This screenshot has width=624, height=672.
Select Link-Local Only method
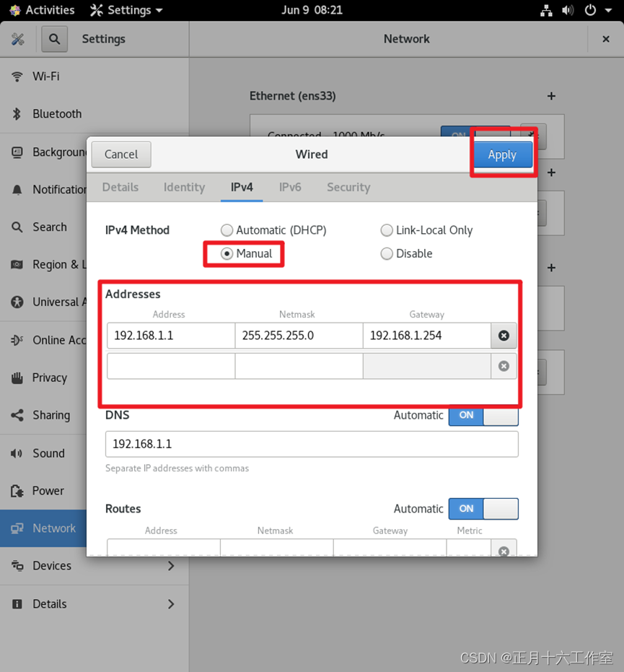pos(426,230)
